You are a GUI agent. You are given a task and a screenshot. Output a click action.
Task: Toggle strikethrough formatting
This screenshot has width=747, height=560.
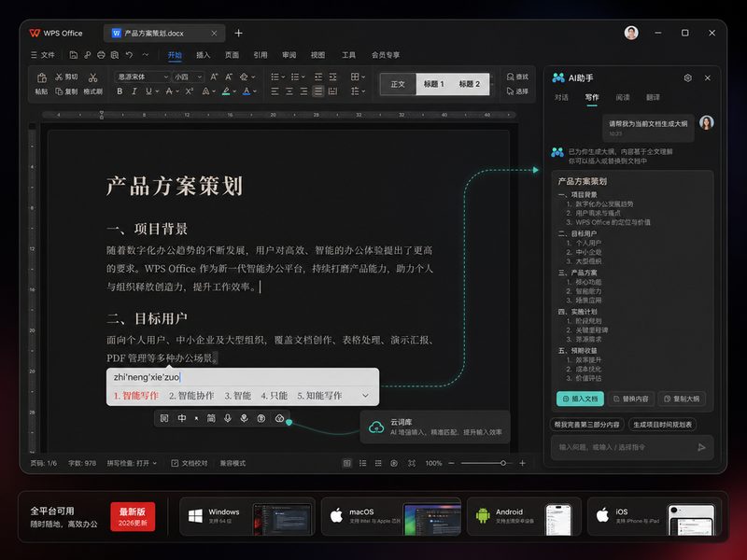(x=169, y=91)
